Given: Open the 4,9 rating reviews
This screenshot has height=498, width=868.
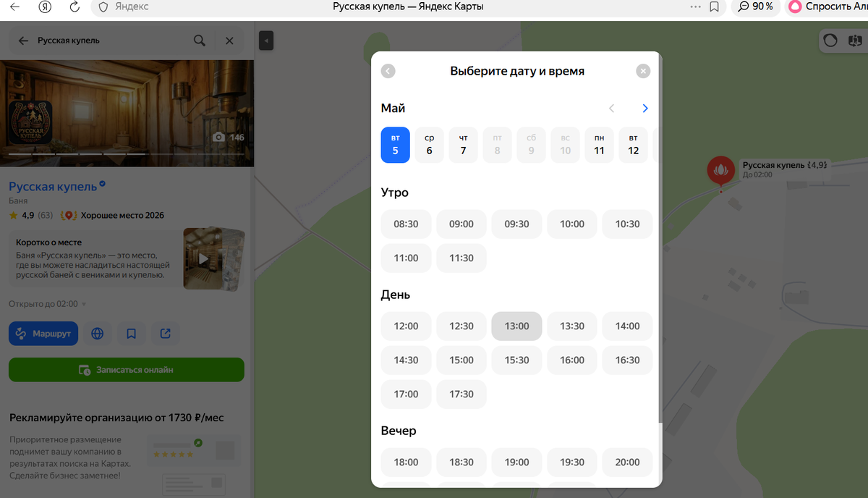Looking at the screenshot, I should click(x=31, y=215).
